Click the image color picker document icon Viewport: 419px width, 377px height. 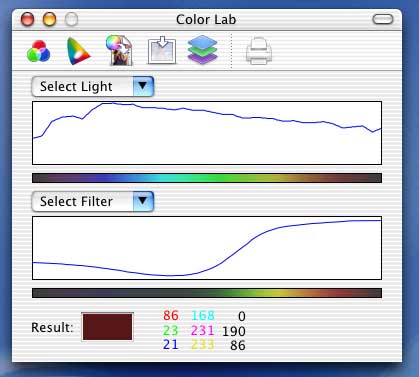tap(119, 50)
